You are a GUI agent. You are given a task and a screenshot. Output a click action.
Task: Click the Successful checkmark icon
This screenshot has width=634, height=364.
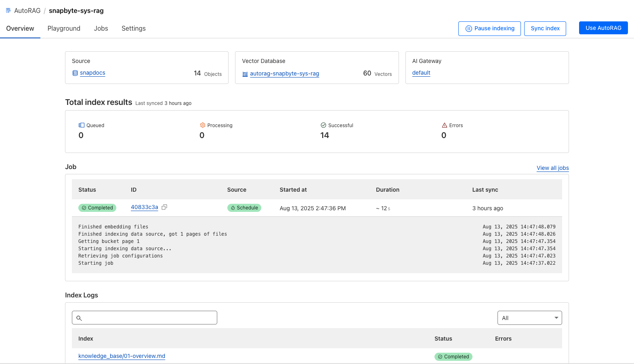[323, 125]
